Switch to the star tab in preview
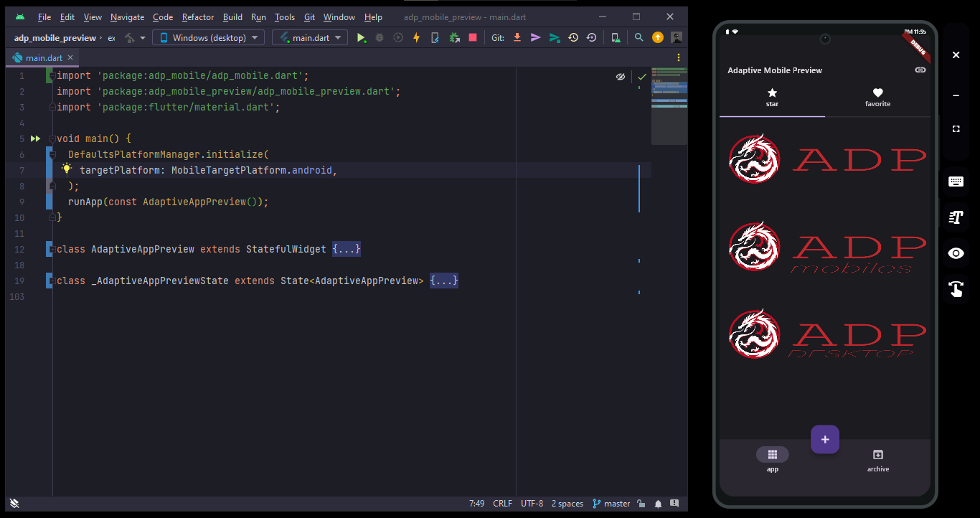 [772, 98]
